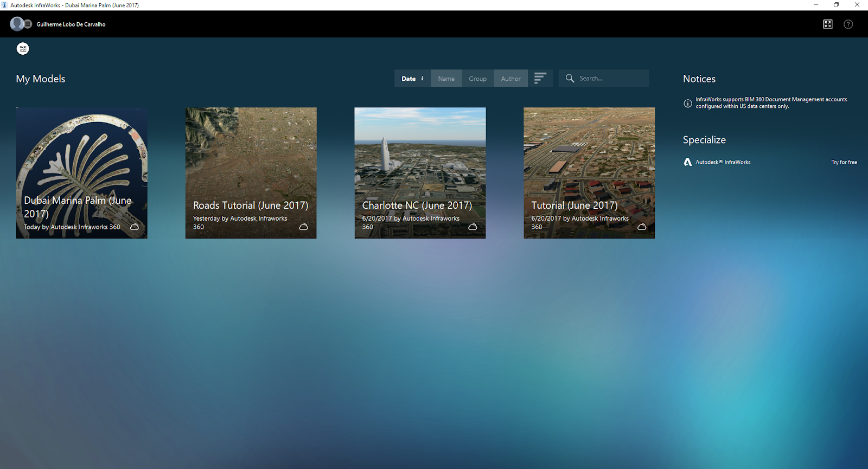Screen dimensions: 868x469
Task: Minimize the InfraWorks window
Action: tap(816, 5)
